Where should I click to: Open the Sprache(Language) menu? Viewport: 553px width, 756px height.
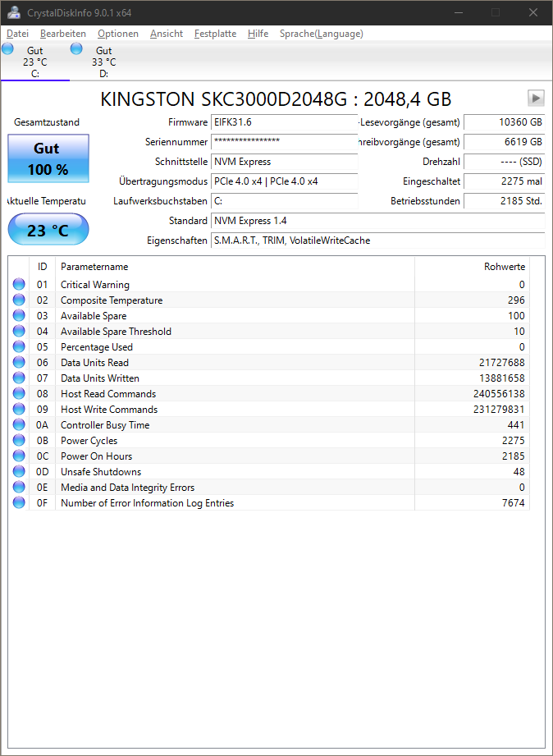[322, 34]
